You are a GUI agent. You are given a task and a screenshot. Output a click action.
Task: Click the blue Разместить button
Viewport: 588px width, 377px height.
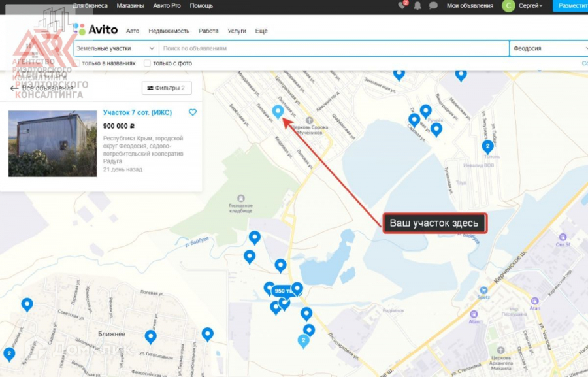tap(570, 6)
